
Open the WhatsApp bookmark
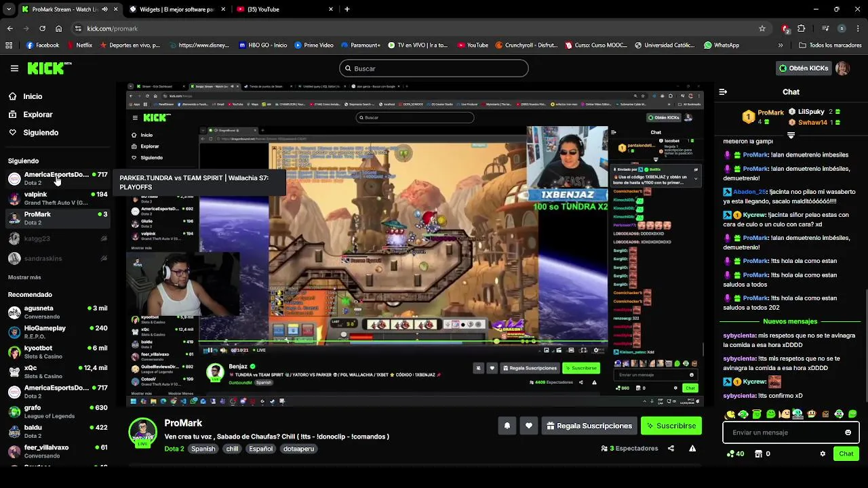722,45
